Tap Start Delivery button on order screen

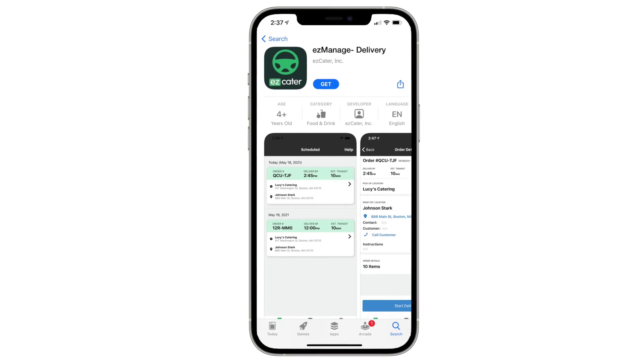tap(388, 305)
